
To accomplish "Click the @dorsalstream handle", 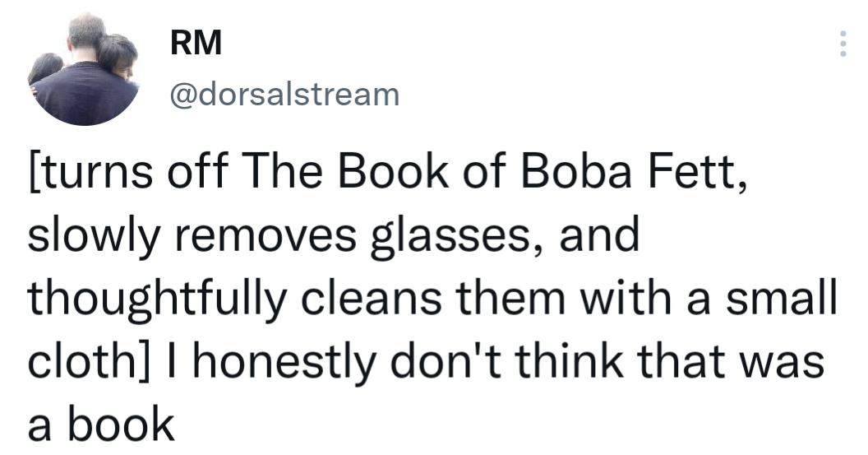I will pyautogui.click(x=284, y=95).
